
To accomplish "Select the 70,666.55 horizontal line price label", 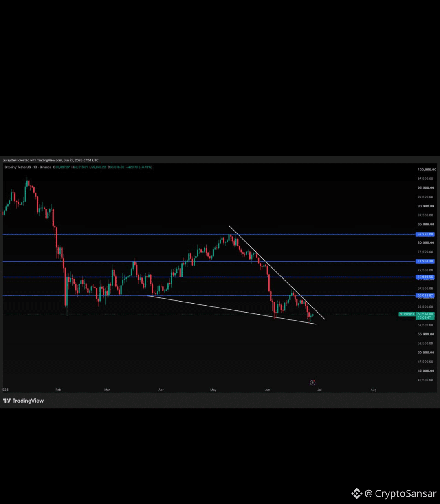I will tap(425, 277).
